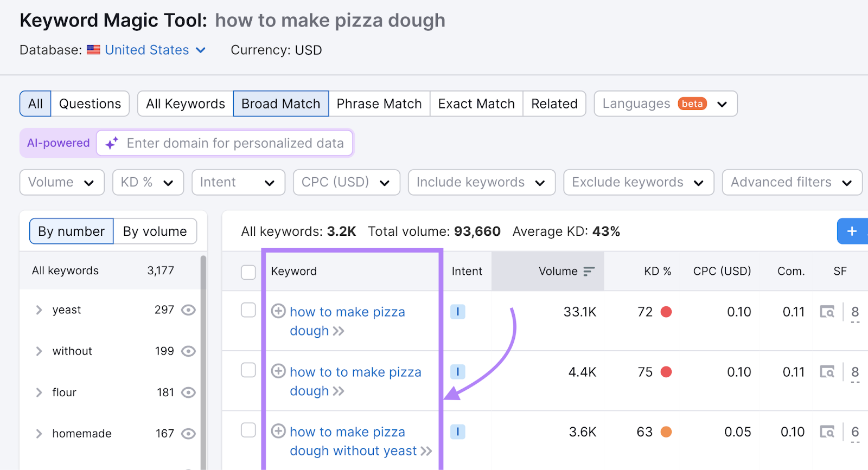
Task: Select the Questions tab
Action: [90, 104]
